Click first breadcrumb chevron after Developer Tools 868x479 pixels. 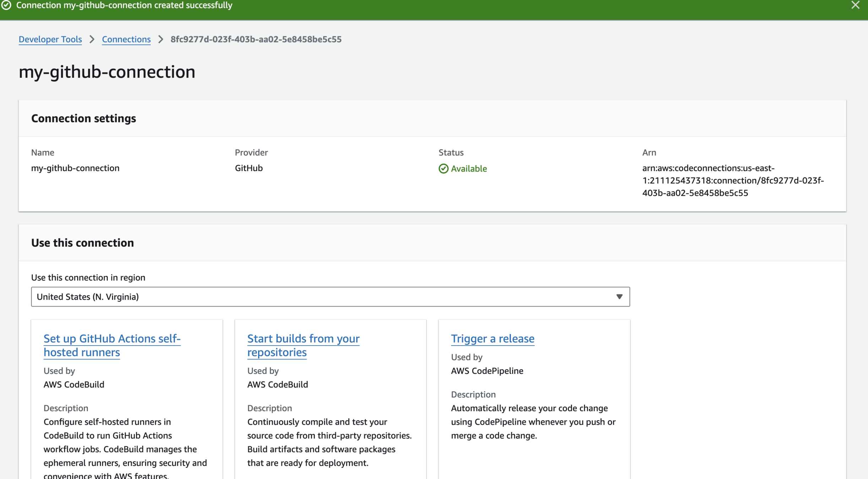click(92, 39)
